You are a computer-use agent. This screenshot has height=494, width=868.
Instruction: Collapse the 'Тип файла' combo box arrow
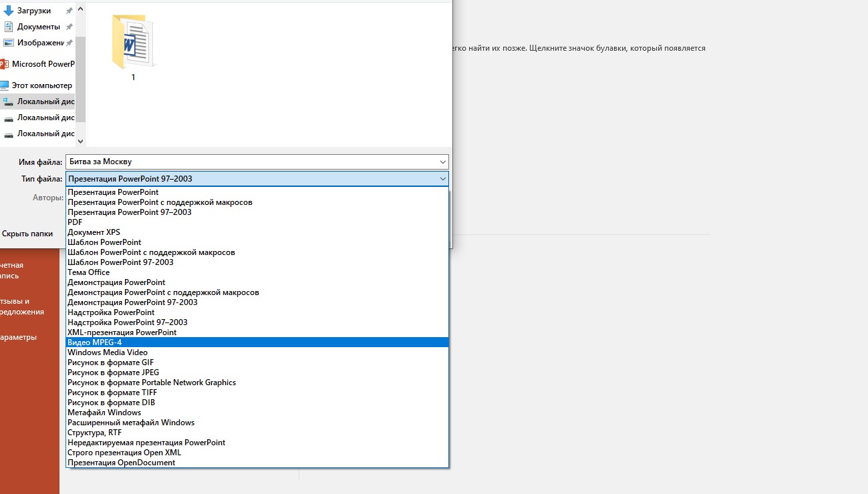(x=443, y=179)
